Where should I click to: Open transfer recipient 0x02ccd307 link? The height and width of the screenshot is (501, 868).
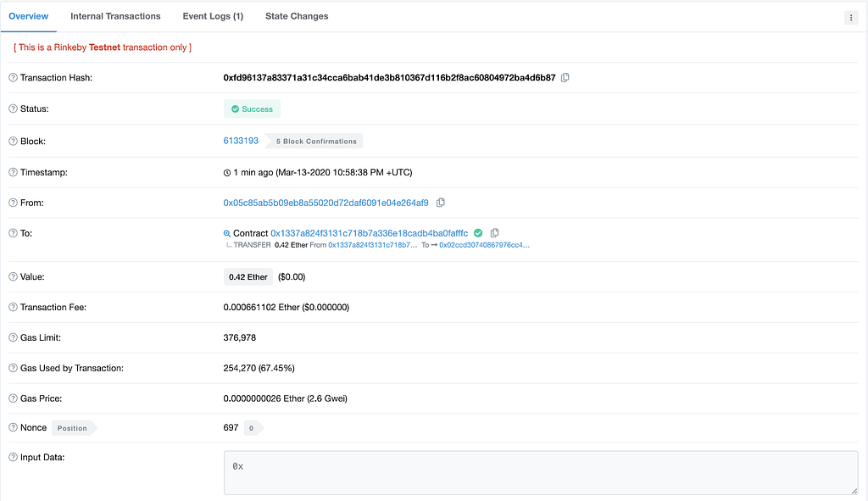484,245
